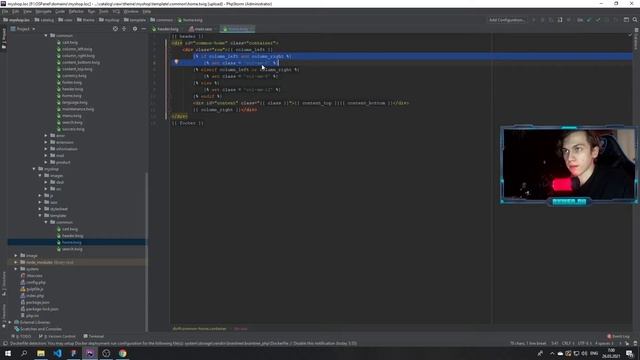Click the locate-file target icon in Project panel
Image resolution: width=640 pixels, height=360 pixels.
point(115,29)
